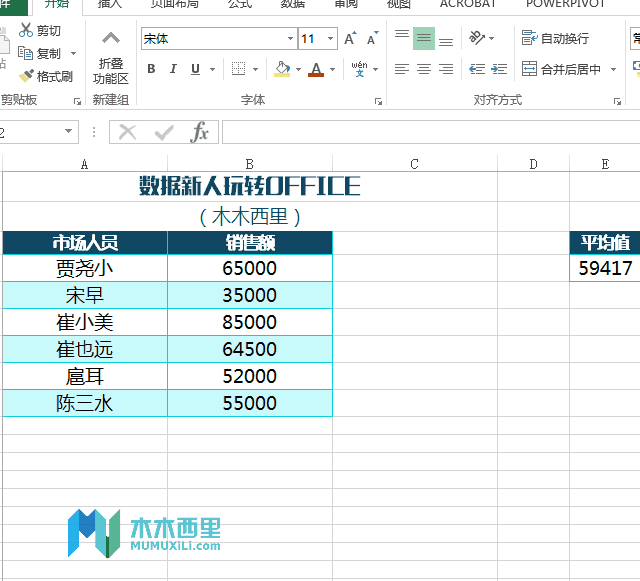
Task: Select the 平均值 header cell
Action: coord(605,243)
